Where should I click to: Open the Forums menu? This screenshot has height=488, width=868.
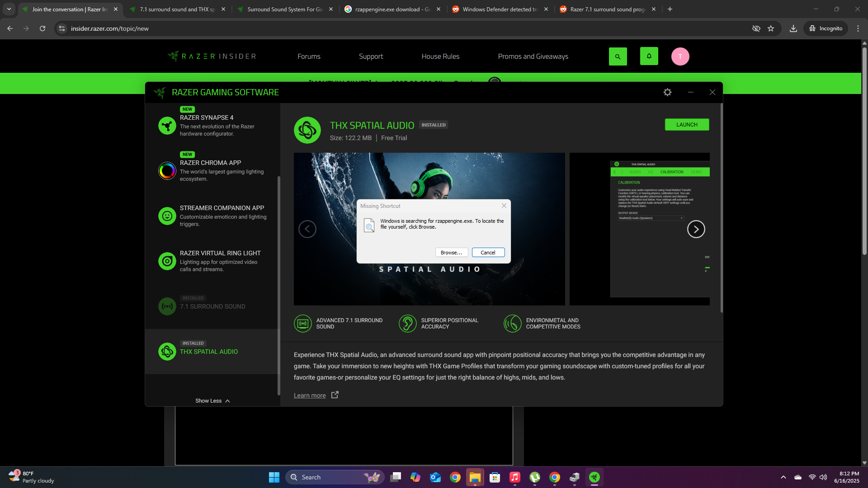point(309,56)
